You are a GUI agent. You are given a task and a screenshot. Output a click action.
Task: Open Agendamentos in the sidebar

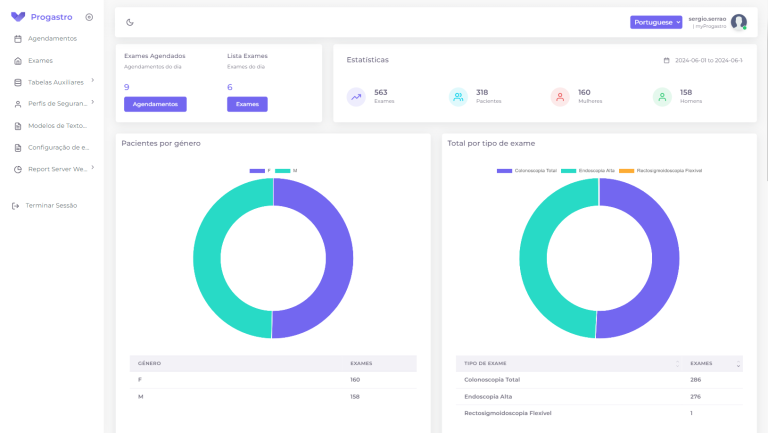[52, 39]
